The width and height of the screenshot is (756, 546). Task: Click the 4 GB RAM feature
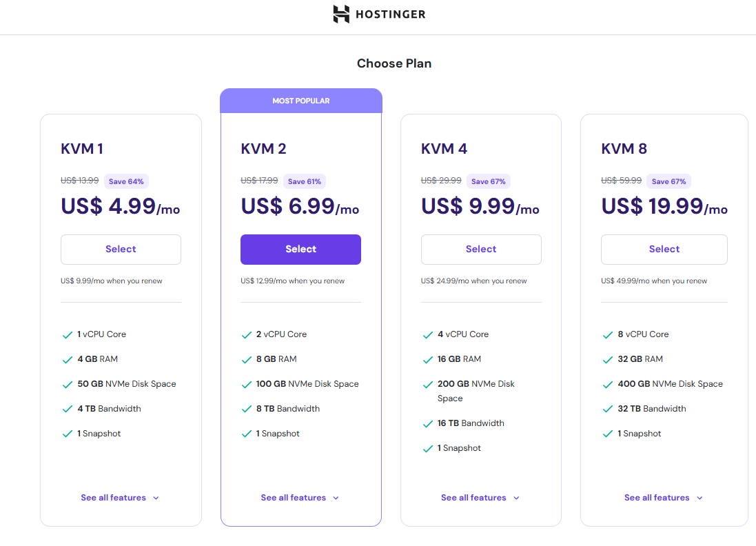[x=98, y=359]
